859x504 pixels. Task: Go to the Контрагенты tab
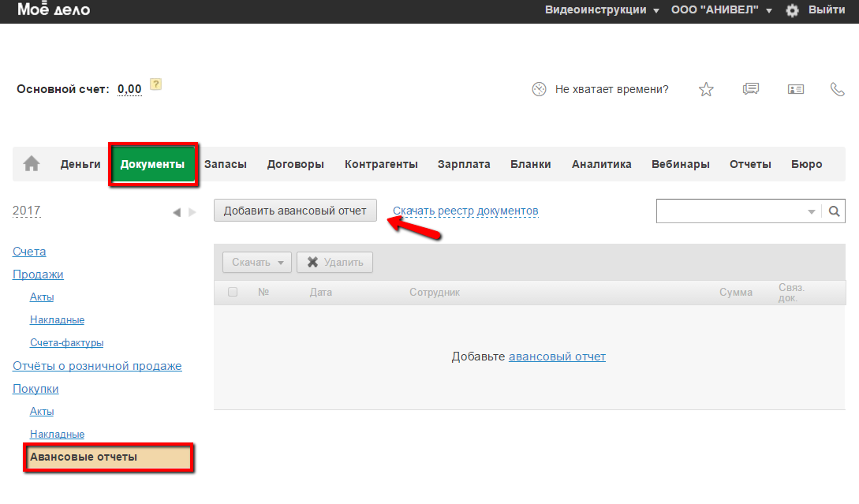(x=381, y=164)
